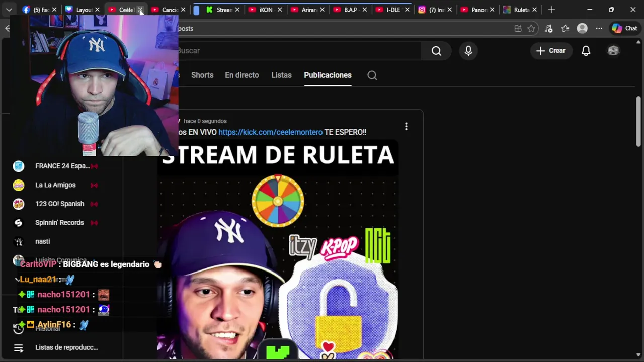Open the Listas channel tab
The image size is (644, 362).
[281, 75]
